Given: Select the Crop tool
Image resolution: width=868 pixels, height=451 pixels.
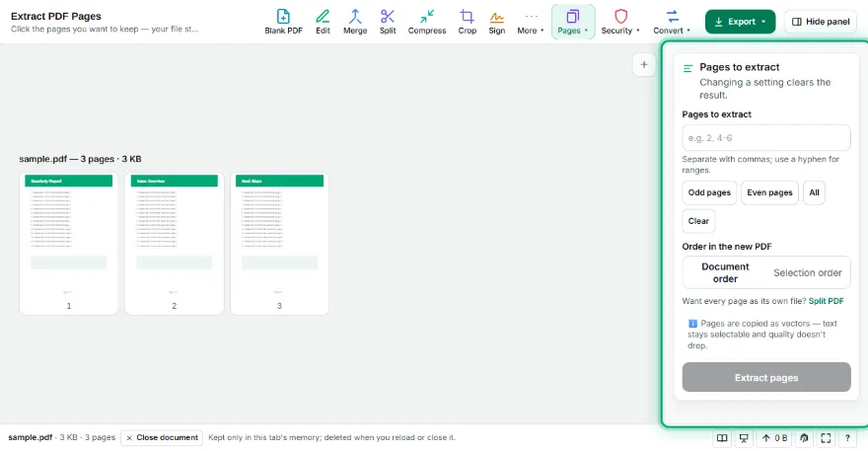Looking at the screenshot, I should [x=468, y=22].
